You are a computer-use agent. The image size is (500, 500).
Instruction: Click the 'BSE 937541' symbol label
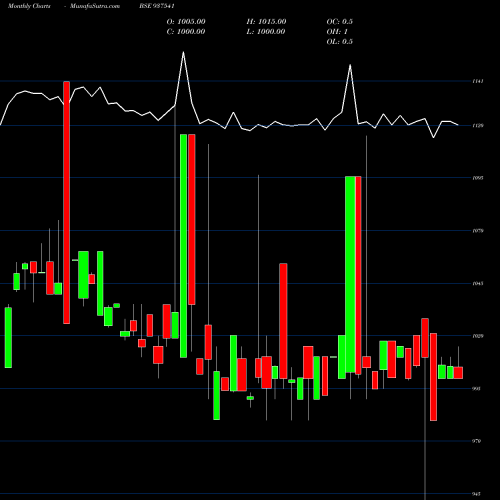coord(157,6)
